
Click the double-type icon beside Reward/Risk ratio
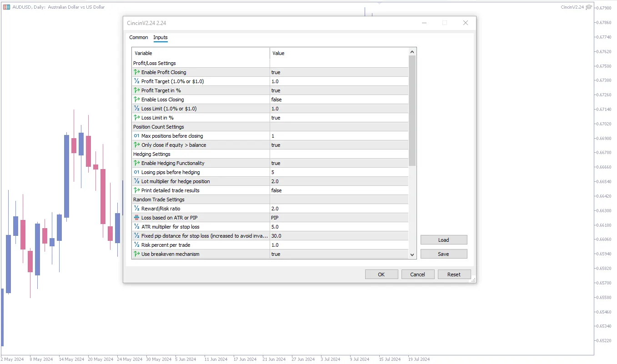point(136,209)
